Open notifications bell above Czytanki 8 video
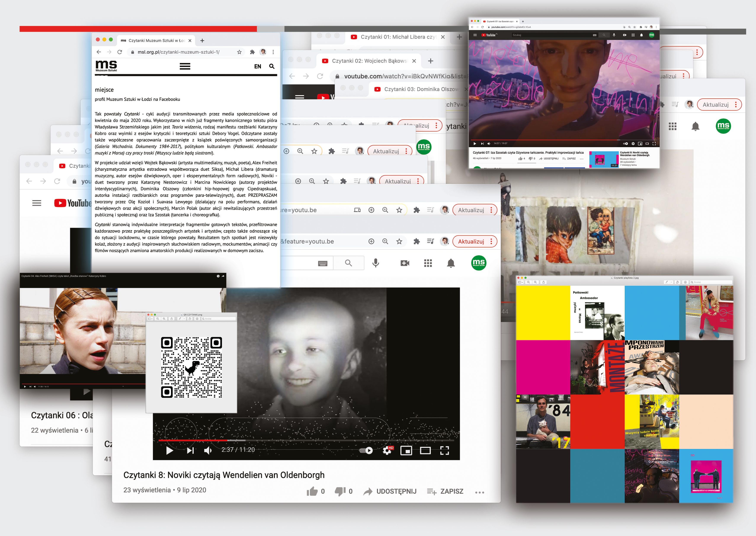Viewport: 756px width, 536px height. coord(451,263)
